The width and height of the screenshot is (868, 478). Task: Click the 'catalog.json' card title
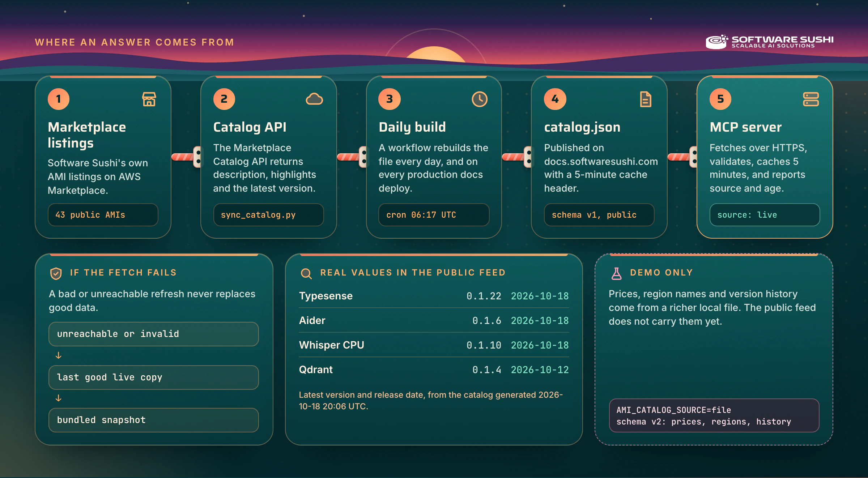point(582,127)
